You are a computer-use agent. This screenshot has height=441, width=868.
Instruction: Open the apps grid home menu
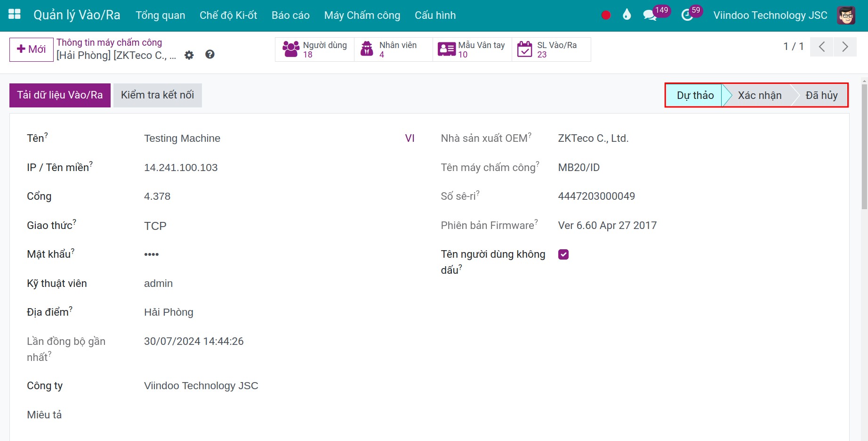coord(15,15)
